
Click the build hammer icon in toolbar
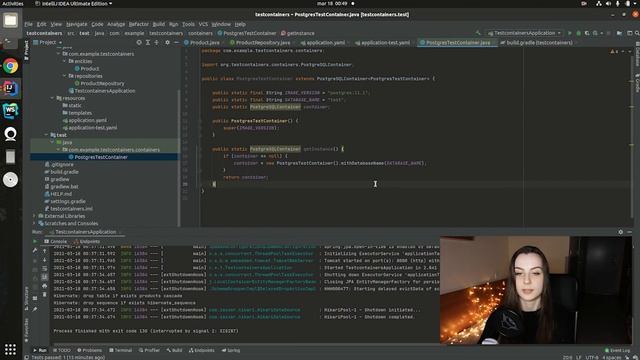pos(478,33)
